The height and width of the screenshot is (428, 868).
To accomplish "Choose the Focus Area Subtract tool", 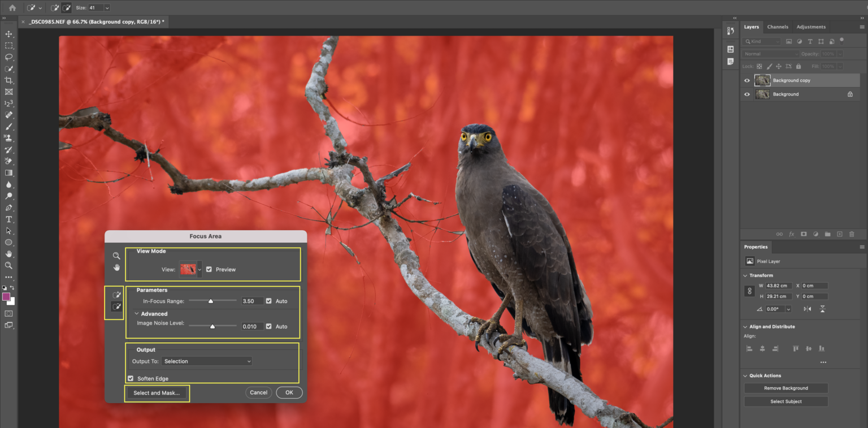I will click(116, 306).
